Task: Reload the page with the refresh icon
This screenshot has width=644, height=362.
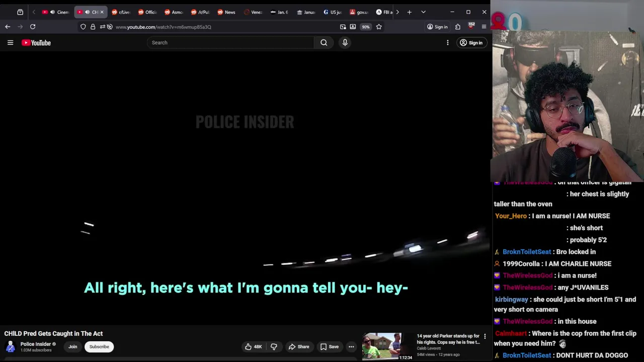Action: click(33, 27)
